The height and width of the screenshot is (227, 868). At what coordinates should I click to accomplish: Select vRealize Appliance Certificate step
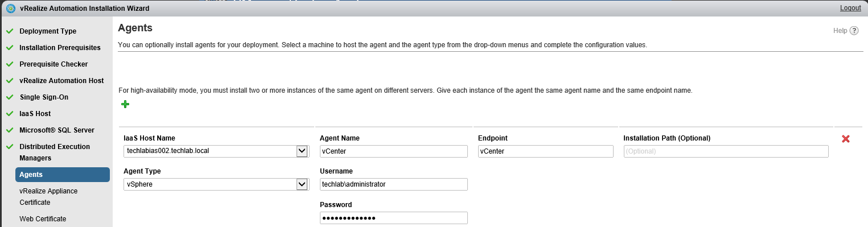tap(48, 197)
